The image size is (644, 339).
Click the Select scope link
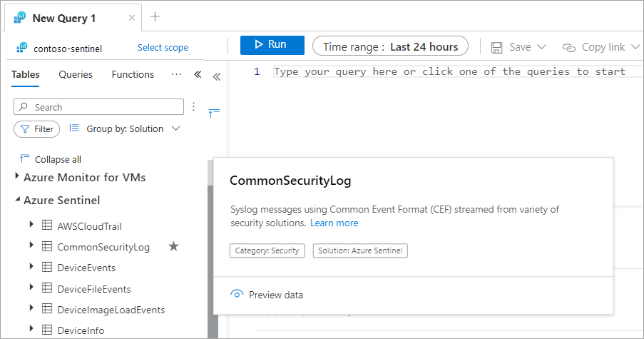pos(163,48)
